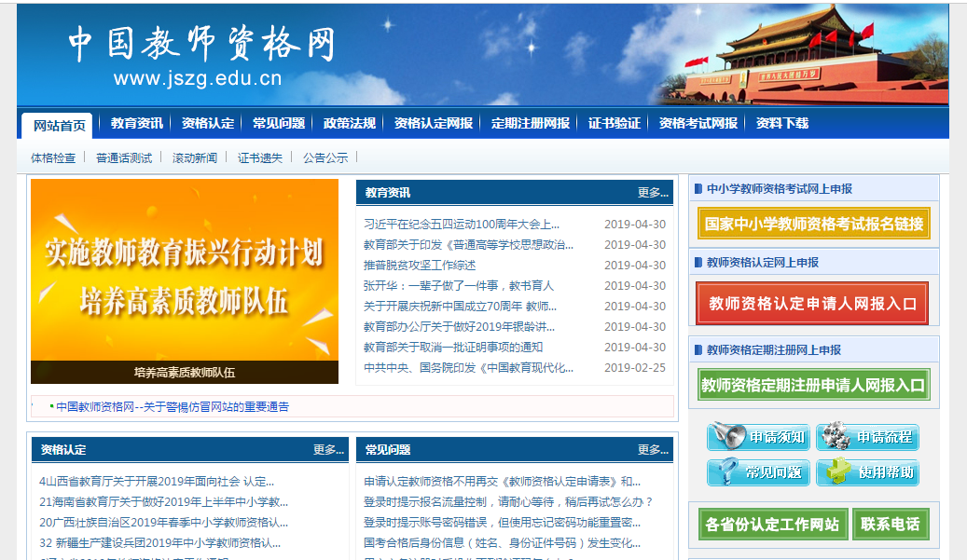This screenshot has height=560, width=967.
Task: Open the 张开华：一辈子做了一件事 news item
Action: [459, 285]
